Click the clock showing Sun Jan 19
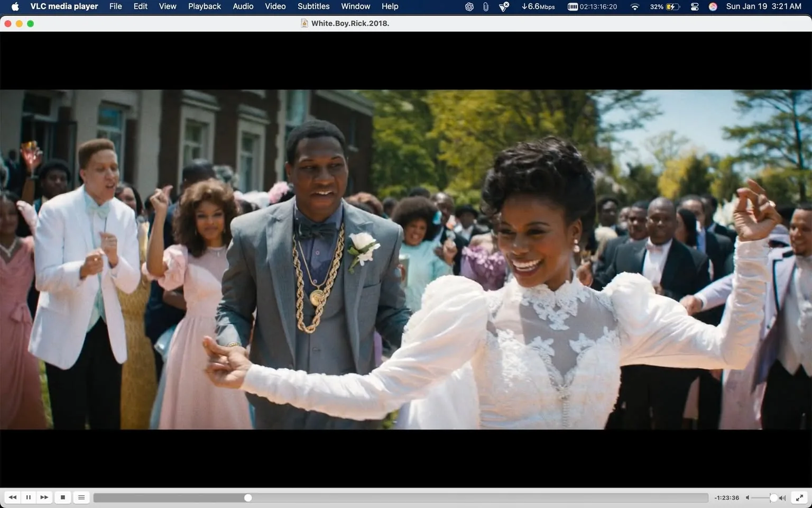 click(763, 6)
